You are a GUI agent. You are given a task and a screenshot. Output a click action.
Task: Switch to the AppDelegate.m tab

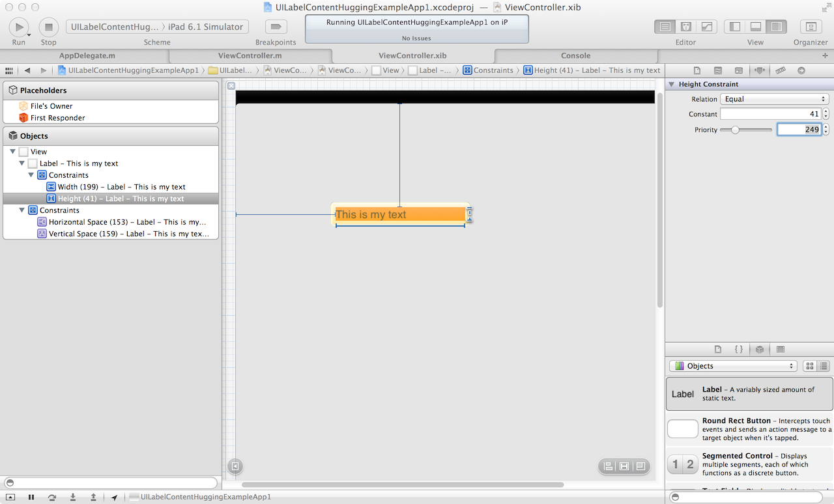(87, 56)
